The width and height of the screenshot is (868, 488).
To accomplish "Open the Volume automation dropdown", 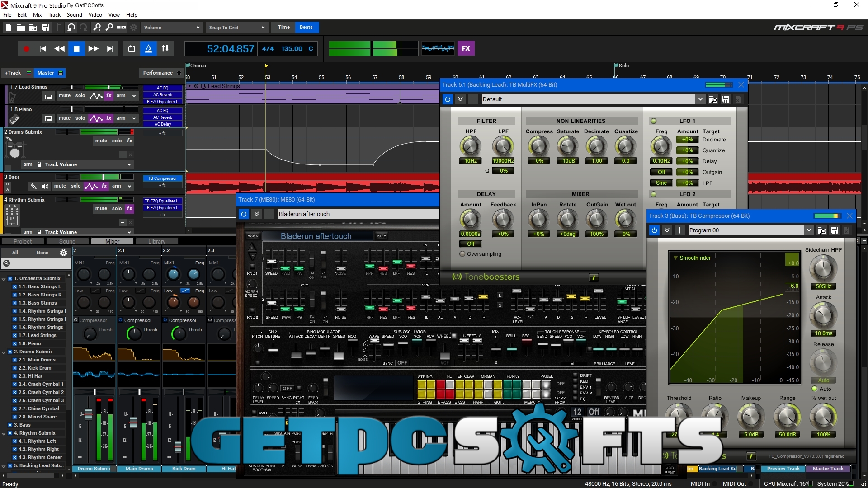I will 171,28.
